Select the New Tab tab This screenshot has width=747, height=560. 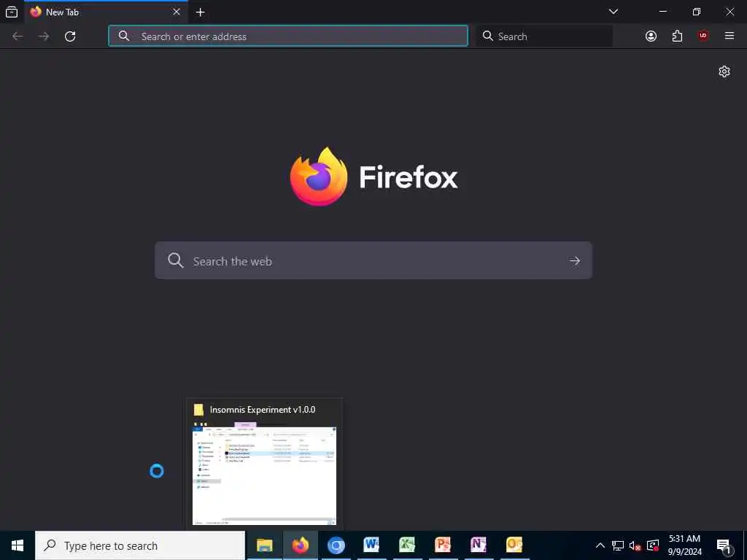tap(106, 12)
